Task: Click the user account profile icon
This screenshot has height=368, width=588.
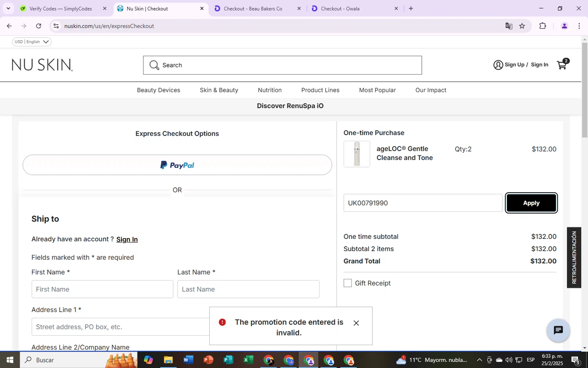Action: click(x=498, y=65)
